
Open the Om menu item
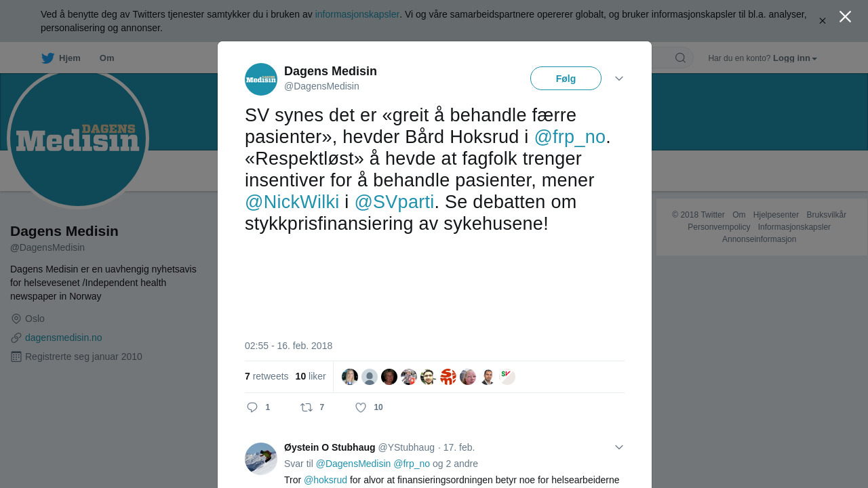point(106,58)
